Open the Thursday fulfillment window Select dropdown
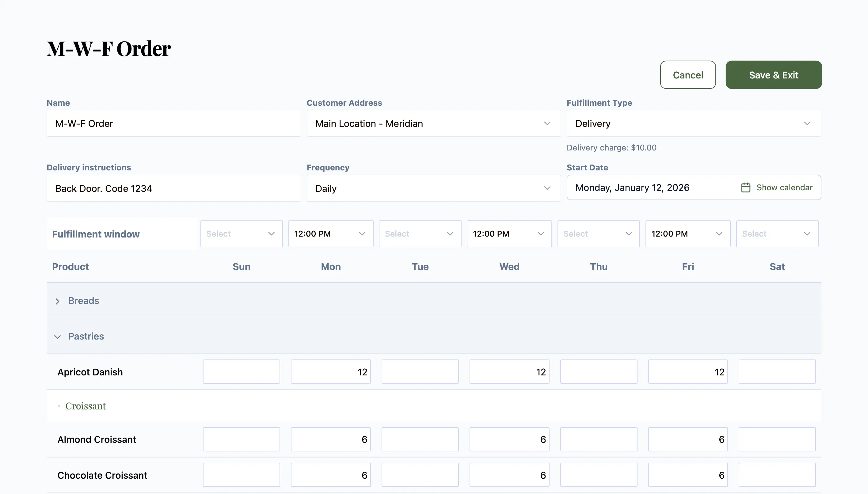The height and width of the screenshot is (494, 868). pyautogui.click(x=598, y=234)
